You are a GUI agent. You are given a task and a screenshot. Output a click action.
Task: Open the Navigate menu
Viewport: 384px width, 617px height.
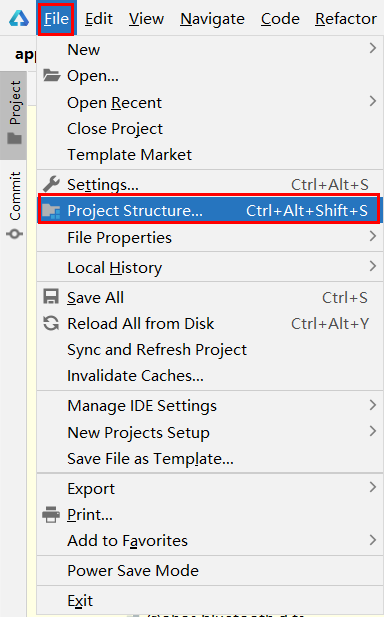212,18
